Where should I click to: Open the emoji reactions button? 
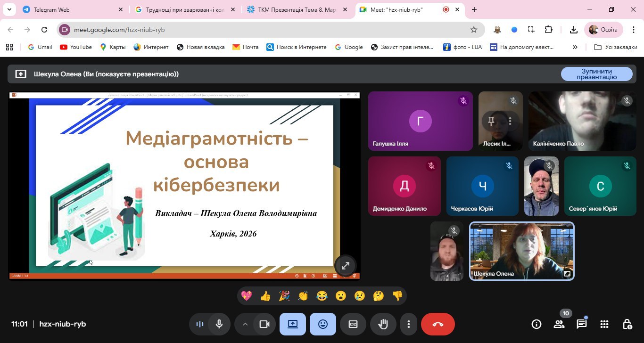[x=323, y=324]
